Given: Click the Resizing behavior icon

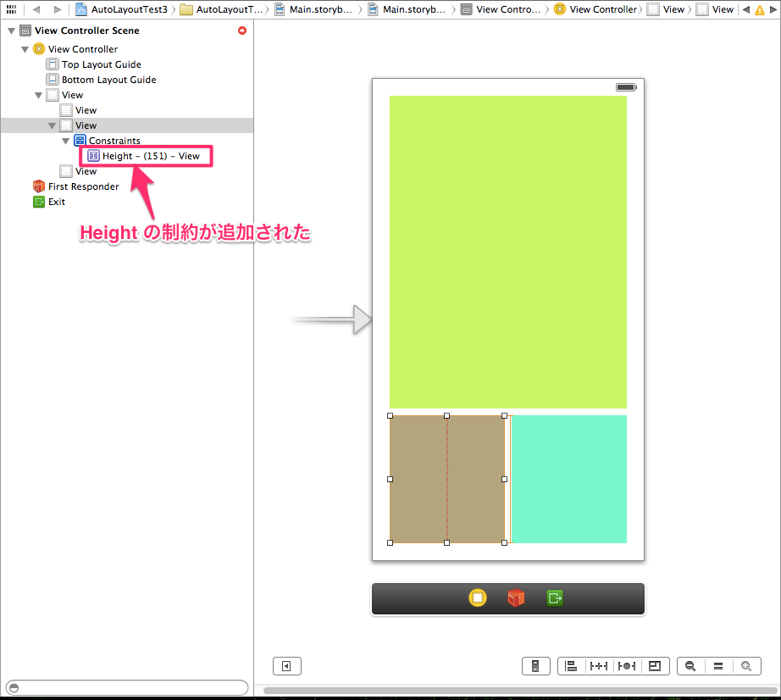Looking at the screenshot, I should coord(656,666).
